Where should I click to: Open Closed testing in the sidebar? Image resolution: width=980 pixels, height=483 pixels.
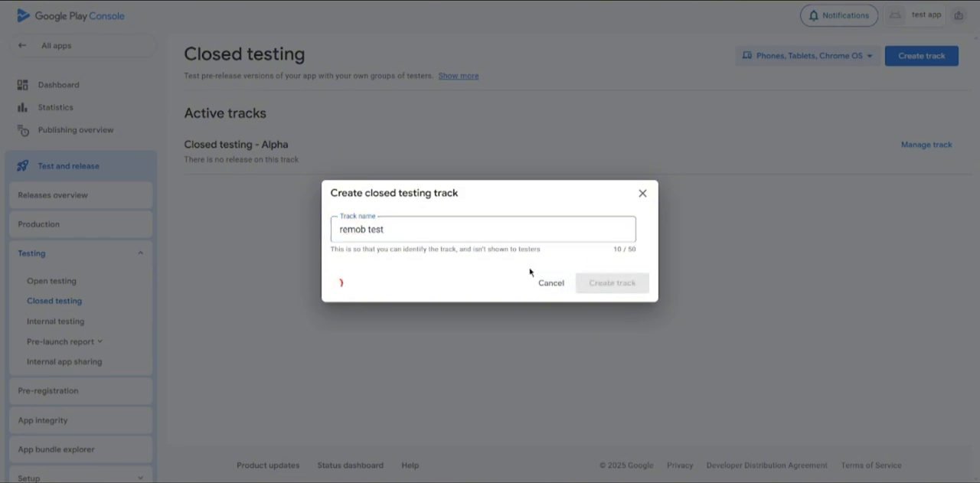click(x=54, y=301)
